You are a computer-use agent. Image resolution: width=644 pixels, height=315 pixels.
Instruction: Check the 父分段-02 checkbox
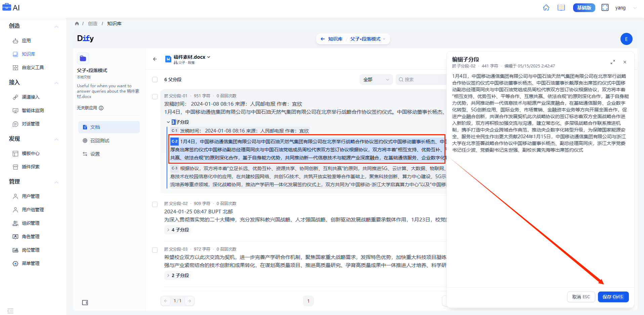[155, 204]
